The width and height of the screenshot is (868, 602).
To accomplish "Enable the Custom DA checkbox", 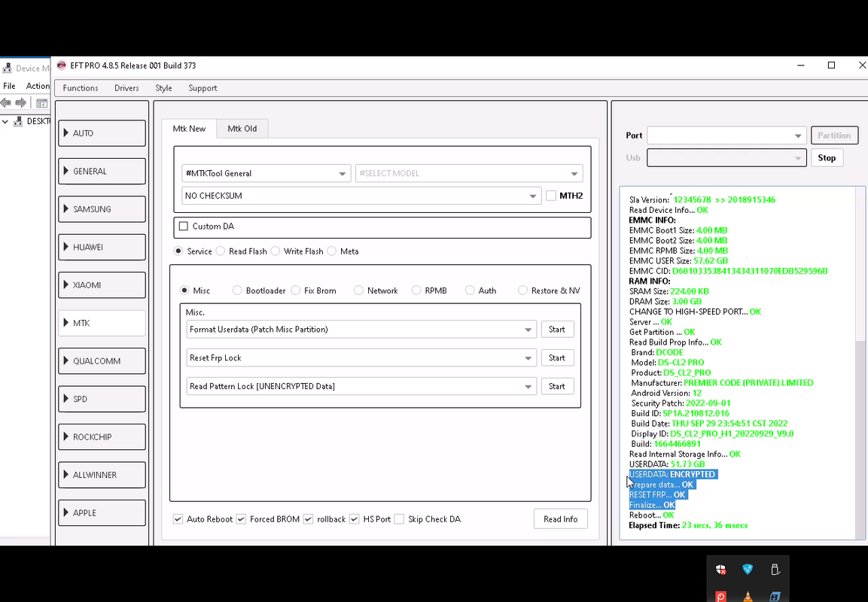I will (183, 227).
